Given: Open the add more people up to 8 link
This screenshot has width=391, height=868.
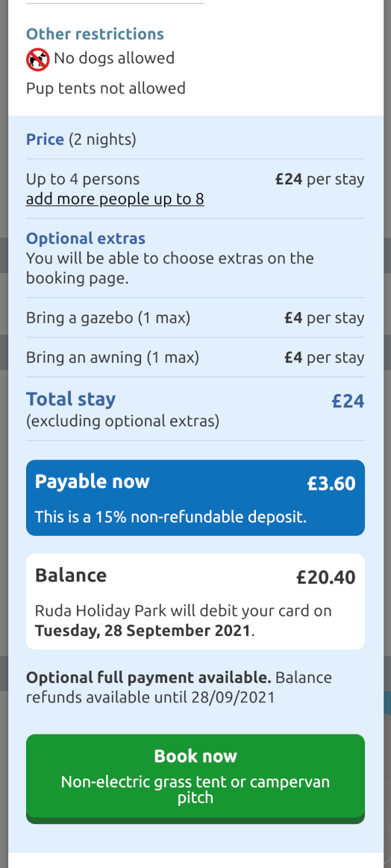Looking at the screenshot, I should [115, 199].
